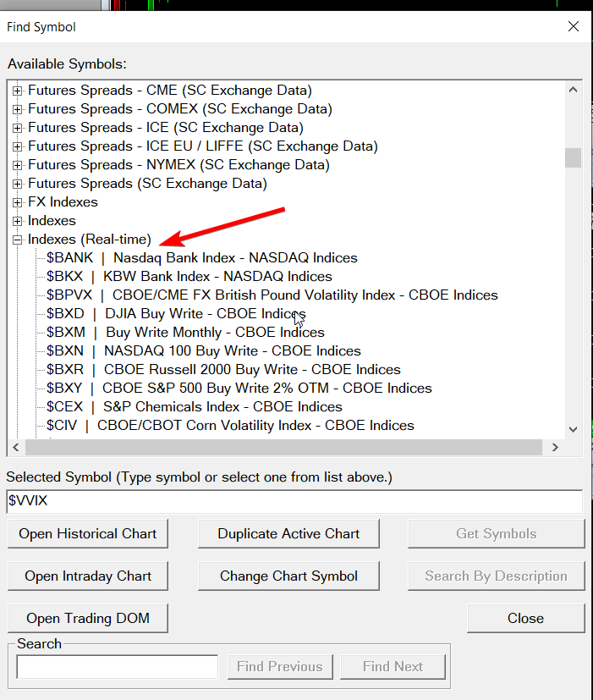Click Open Trading DOM button

[87, 618]
